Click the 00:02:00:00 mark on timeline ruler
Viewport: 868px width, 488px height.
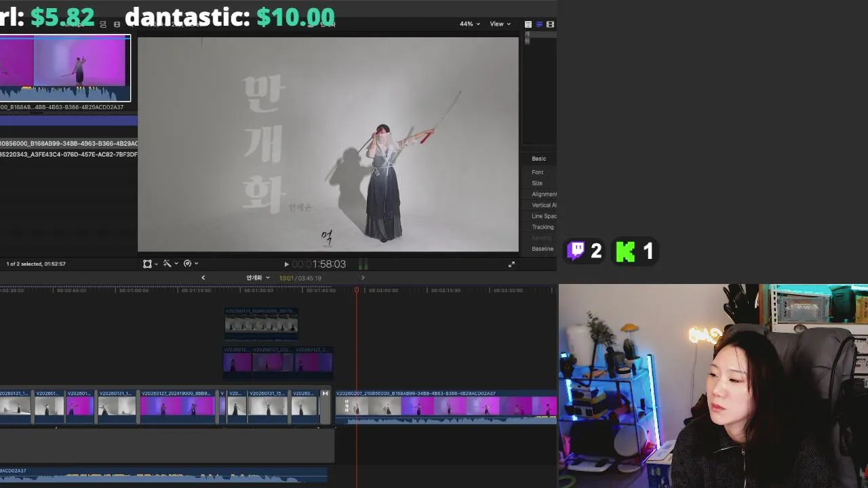pyautogui.click(x=383, y=290)
